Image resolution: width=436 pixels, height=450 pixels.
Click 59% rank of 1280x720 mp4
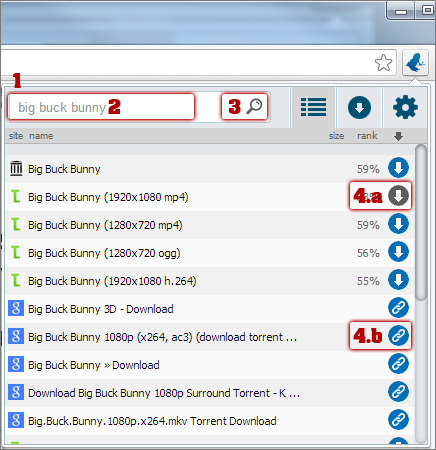click(368, 225)
